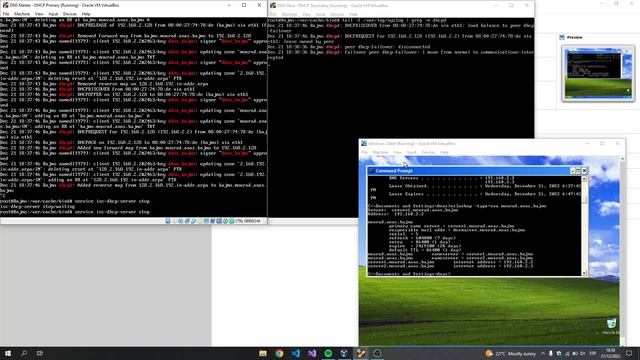Click 'Lease Expires' line in Command Prompt
This screenshot has width=640, height=360.
(485, 194)
